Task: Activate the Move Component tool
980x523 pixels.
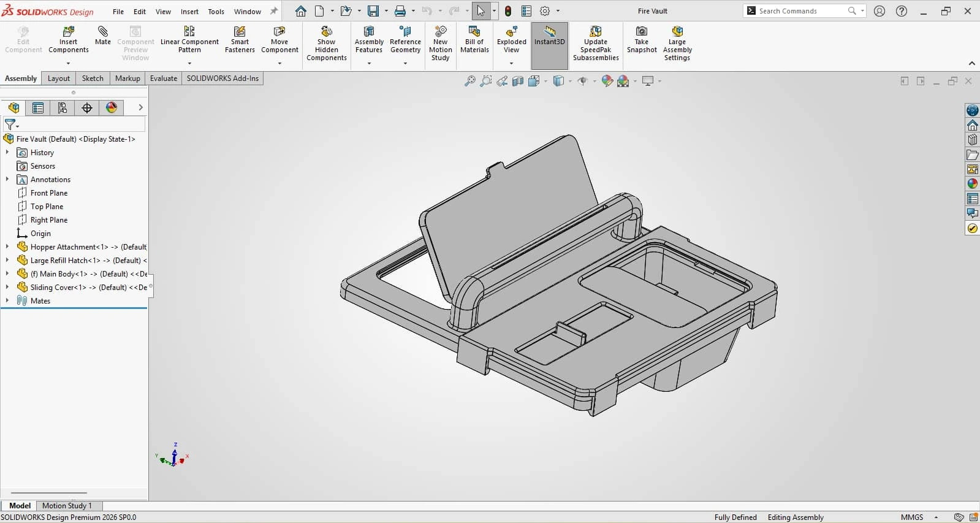Action: pos(279,40)
